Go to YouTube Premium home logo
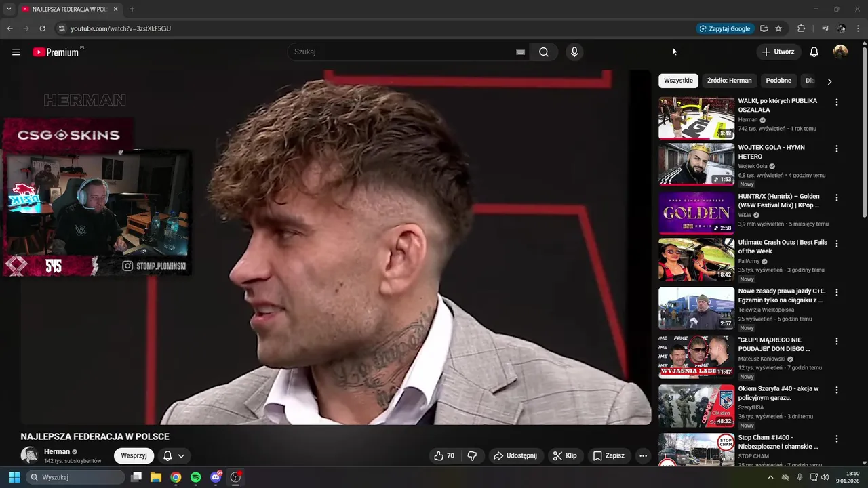The width and height of the screenshot is (868, 488). (x=57, y=52)
